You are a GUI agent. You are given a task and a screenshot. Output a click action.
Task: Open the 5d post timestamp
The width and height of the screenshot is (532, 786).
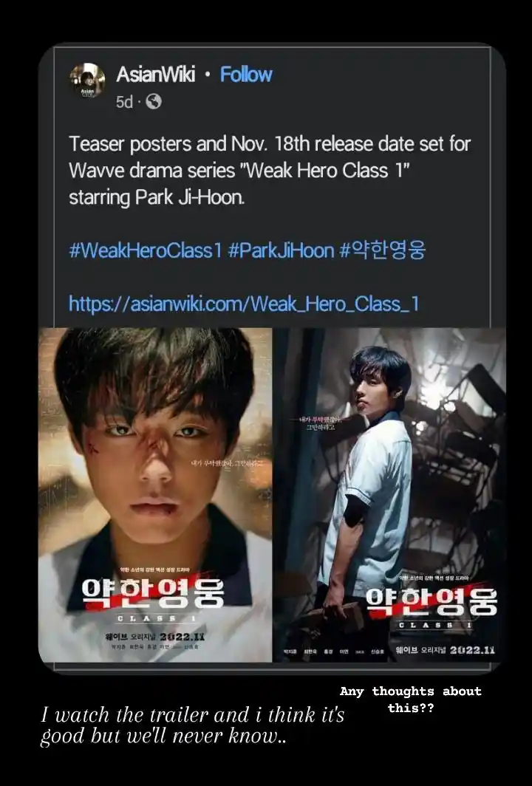(124, 102)
